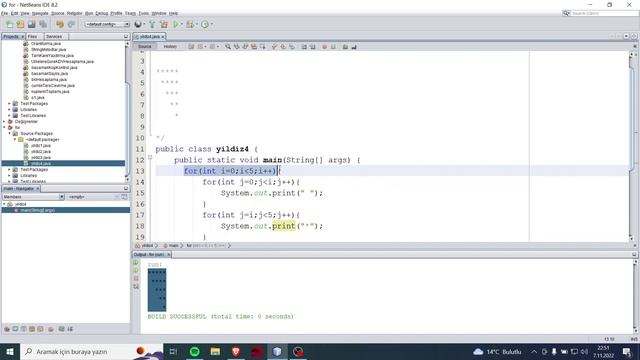Image resolution: width=640 pixels, height=360 pixels.
Task: Run the project with the green play icon
Action: [176, 24]
